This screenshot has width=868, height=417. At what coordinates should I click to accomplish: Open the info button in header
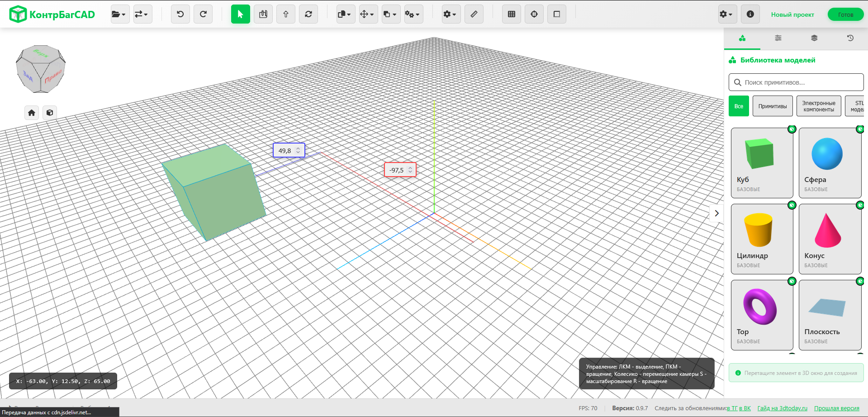tap(750, 14)
